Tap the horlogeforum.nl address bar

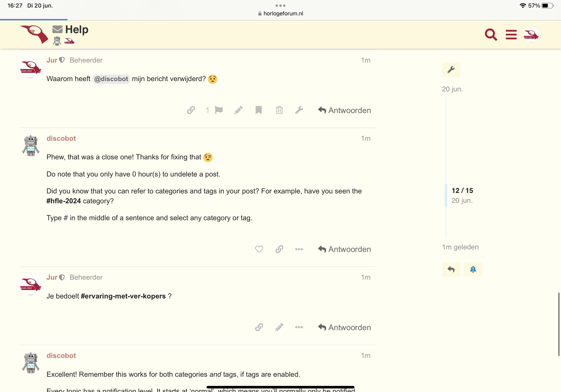point(280,13)
